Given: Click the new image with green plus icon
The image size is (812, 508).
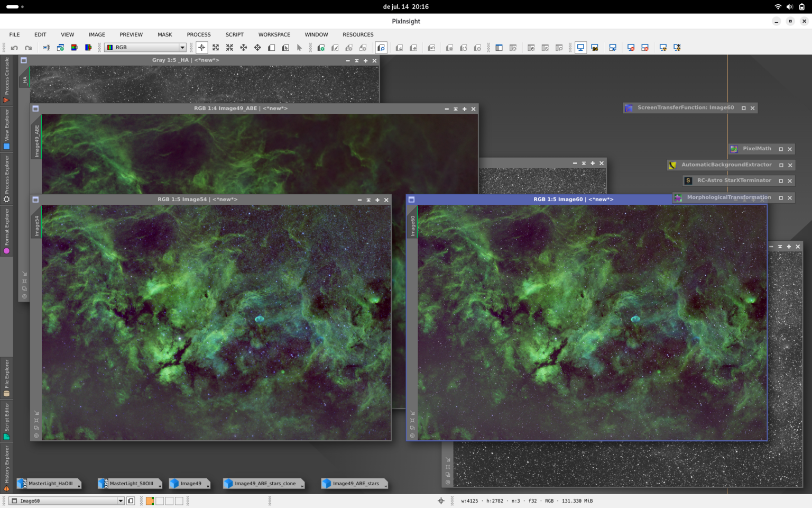Looking at the screenshot, I should pos(321,48).
